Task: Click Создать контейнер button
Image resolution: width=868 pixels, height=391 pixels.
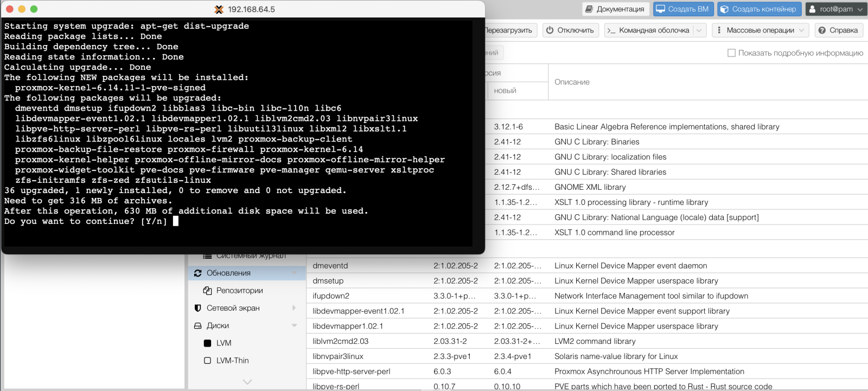Action: pos(759,9)
